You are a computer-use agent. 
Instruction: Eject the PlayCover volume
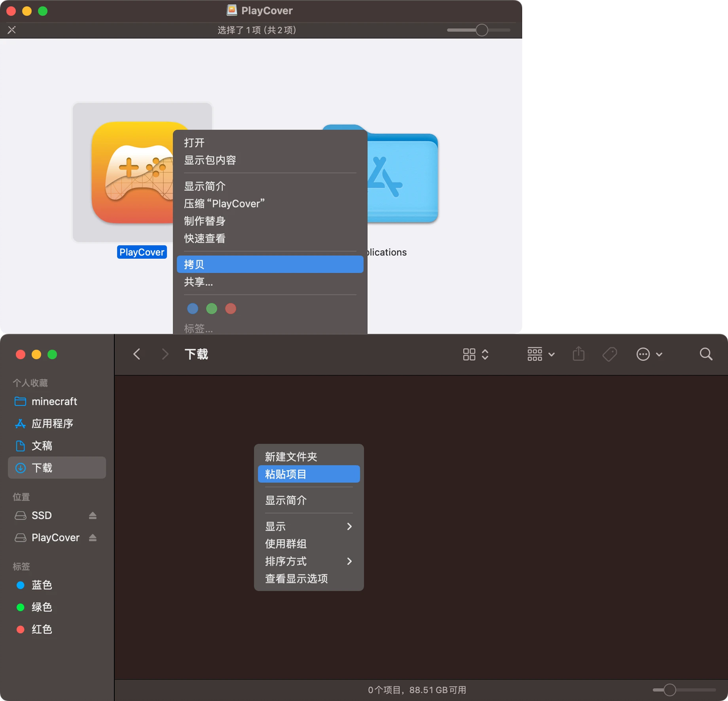tap(93, 537)
